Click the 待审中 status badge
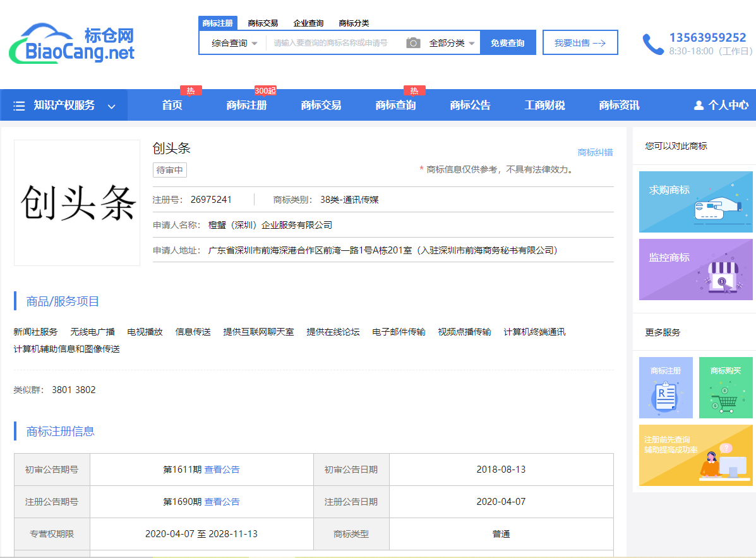The height and width of the screenshot is (558, 756). pos(170,170)
